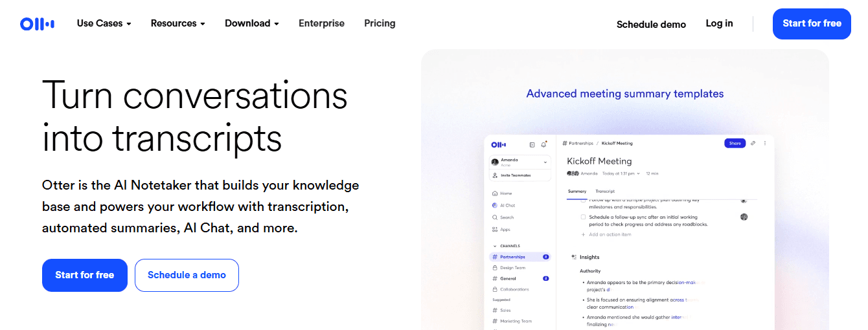The height and width of the screenshot is (330, 868).
Task: Click the unread badge on the General channel
Action: (x=545, y=278)
